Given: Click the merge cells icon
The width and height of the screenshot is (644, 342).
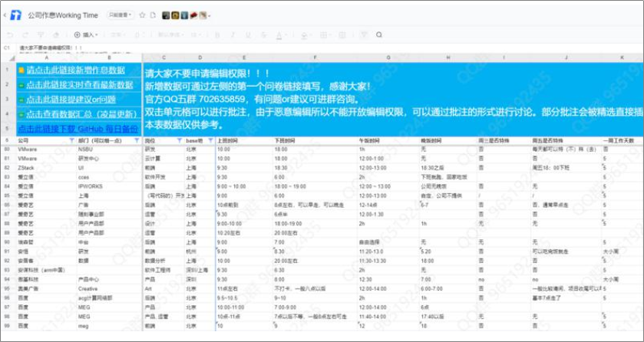Looking at the screenshot, I should 342,35.
